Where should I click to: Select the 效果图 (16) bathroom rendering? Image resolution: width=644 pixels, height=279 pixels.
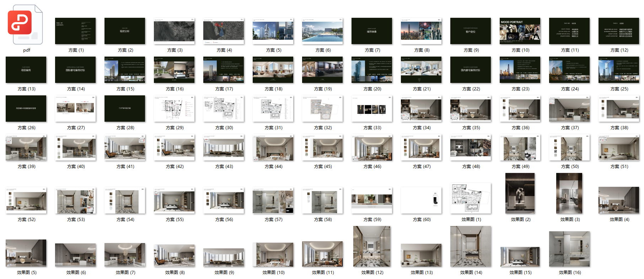tap(569, 249)
